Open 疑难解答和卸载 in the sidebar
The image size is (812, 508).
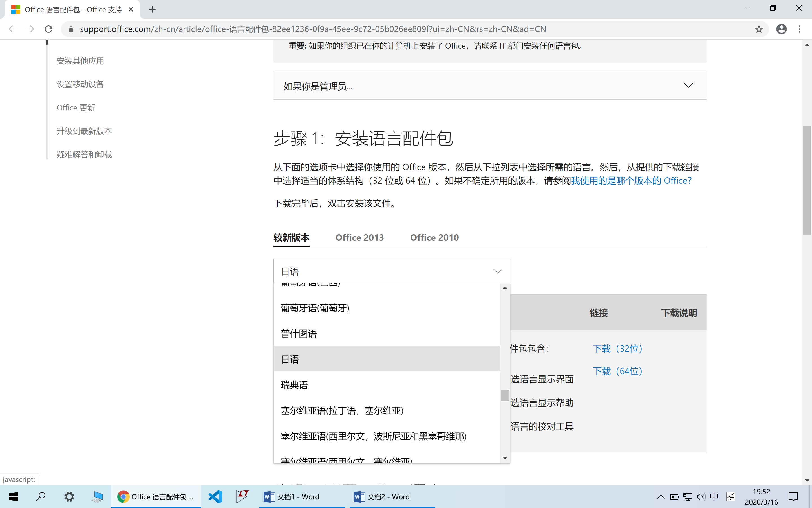coord(84,155)
